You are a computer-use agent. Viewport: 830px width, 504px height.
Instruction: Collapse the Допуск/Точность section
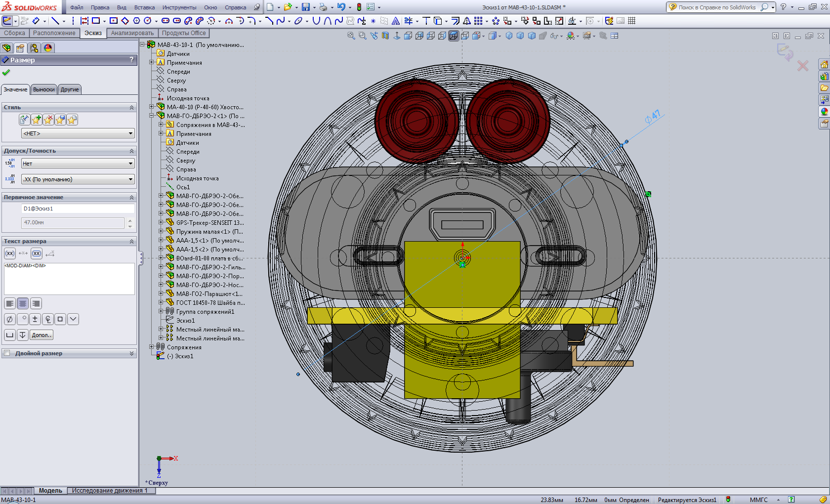coord(131,151)
